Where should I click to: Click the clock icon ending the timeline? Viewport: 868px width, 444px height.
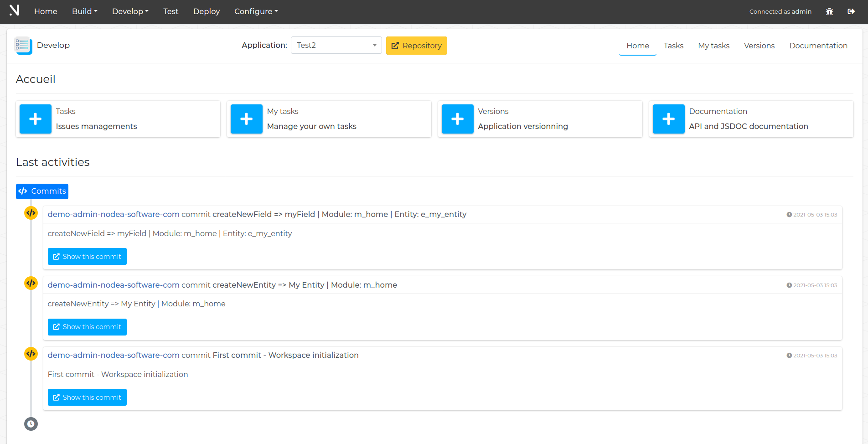tap(31, 424)
